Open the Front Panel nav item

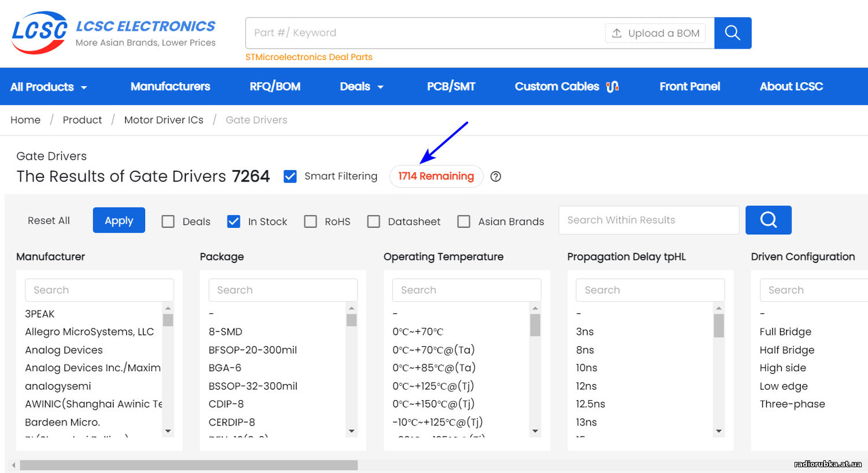point(690,87)
